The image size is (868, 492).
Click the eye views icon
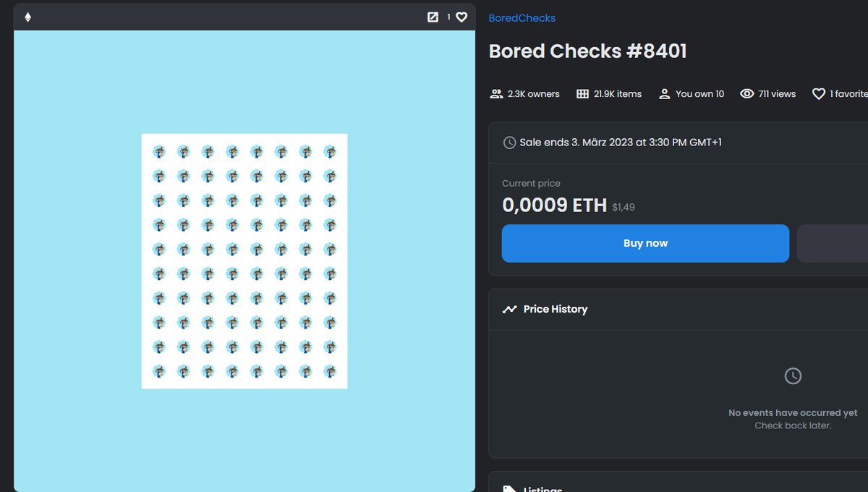[x=747, y=94]
